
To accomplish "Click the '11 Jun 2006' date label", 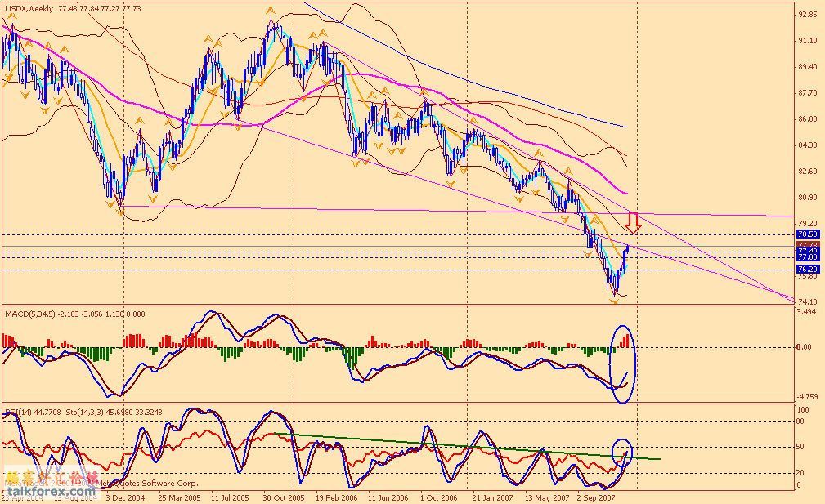I will [388, 497].
